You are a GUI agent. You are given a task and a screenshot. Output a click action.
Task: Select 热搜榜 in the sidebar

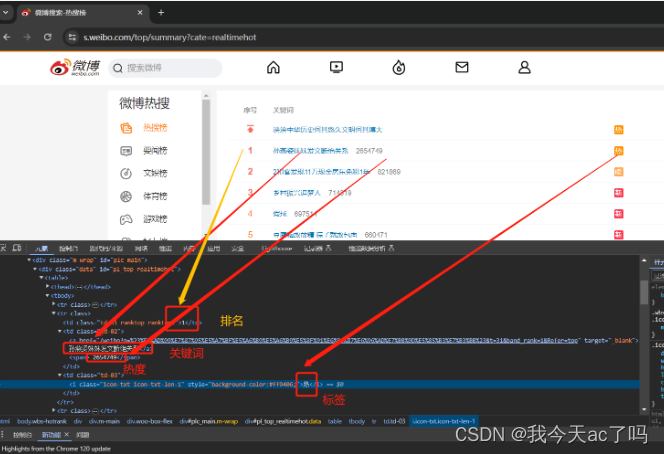(x=155, y=128)
